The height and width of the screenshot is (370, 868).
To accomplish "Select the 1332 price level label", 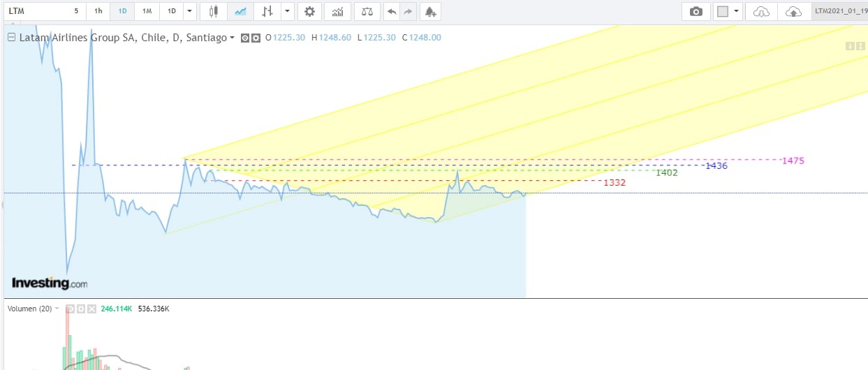I will (x=615, y=182).
